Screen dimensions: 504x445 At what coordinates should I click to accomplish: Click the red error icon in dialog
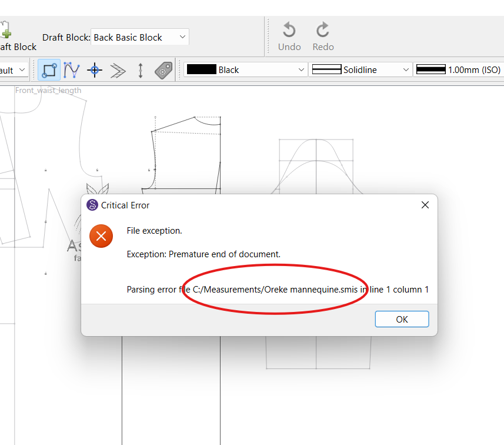(x=101, y=236)
